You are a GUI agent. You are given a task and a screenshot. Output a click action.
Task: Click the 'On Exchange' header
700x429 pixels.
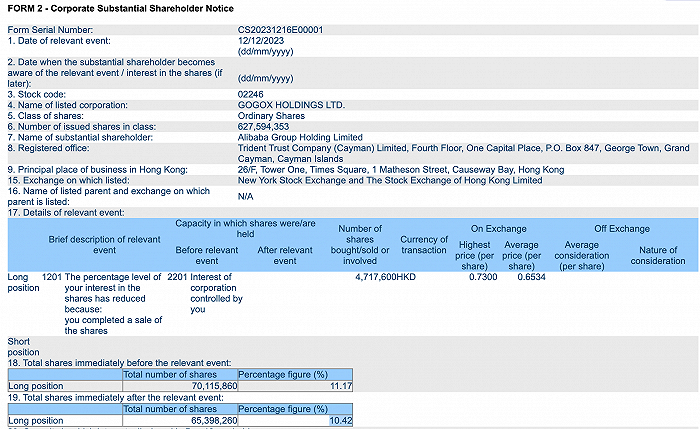499,229
